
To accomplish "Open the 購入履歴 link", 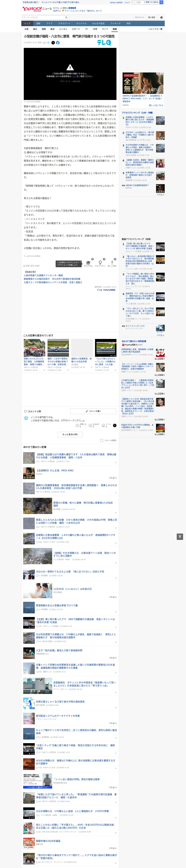I will coord(152,18).
